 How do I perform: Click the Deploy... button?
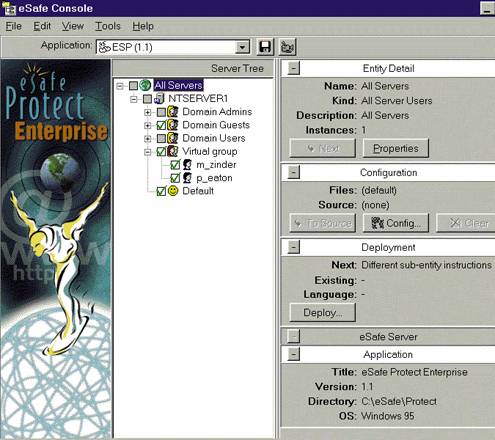[323, 313]
